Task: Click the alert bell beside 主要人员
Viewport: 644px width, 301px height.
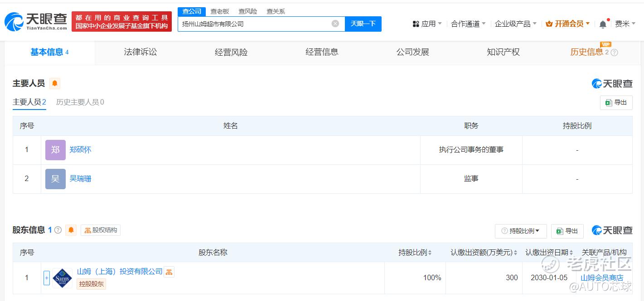Action: (55, 83)
